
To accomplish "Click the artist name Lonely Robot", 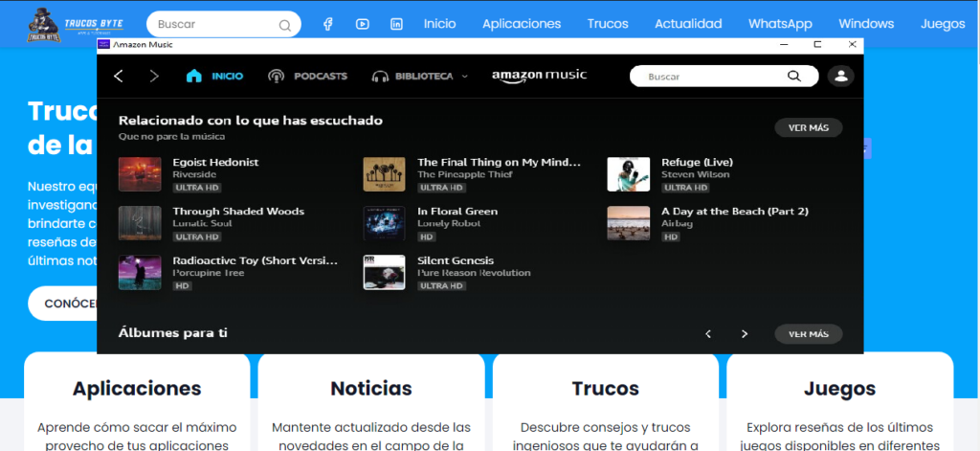I will point(449,223).
